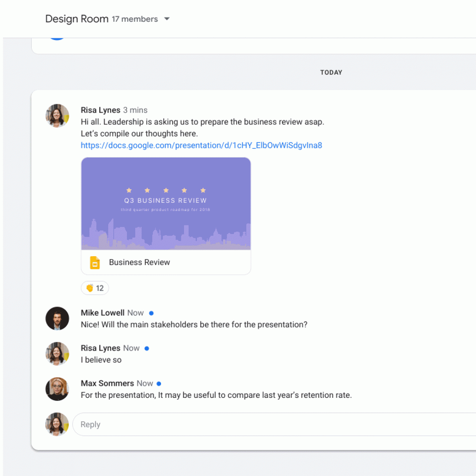
Task: Click the unread dot on Mike Lowell's message
Action: click(151, 313)
